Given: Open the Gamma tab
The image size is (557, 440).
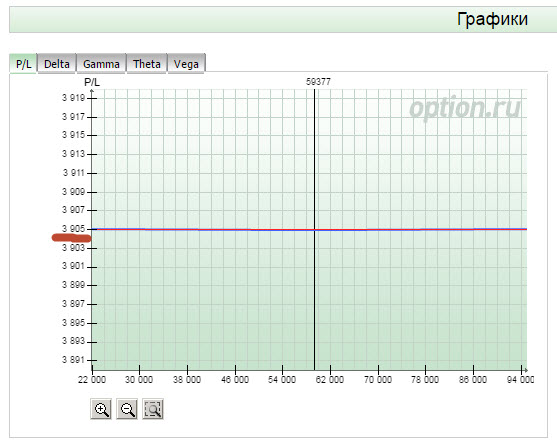Looking at the screenshot, I should tap(101, 64).
